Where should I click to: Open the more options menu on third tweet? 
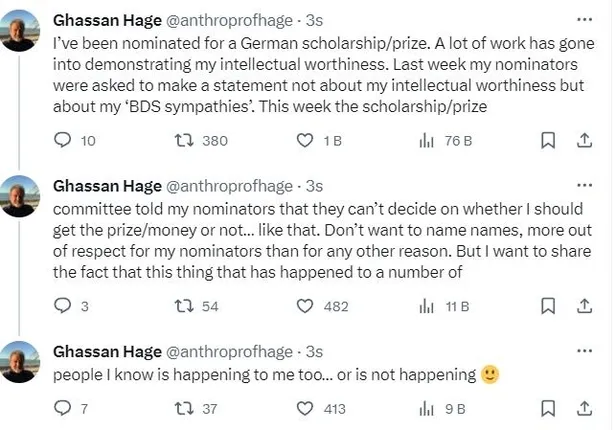point(584,351)
